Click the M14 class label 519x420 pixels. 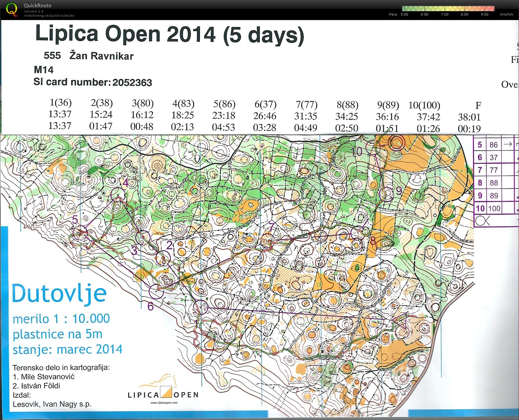(44, 70)
